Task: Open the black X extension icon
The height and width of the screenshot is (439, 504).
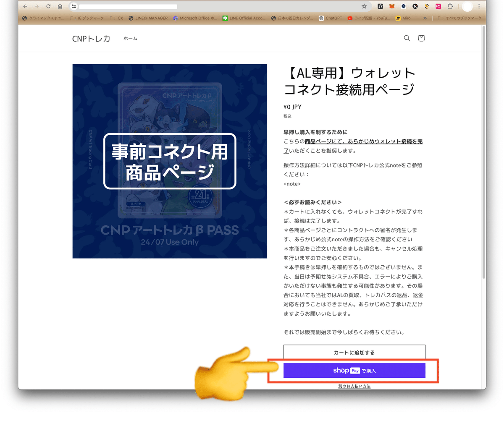Action: 415,6
